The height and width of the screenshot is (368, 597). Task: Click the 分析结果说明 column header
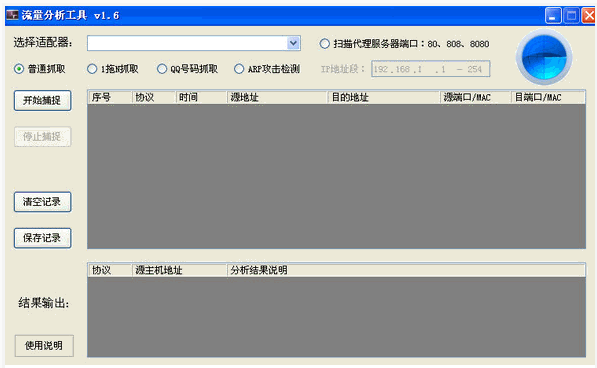[x=406, y=270]
